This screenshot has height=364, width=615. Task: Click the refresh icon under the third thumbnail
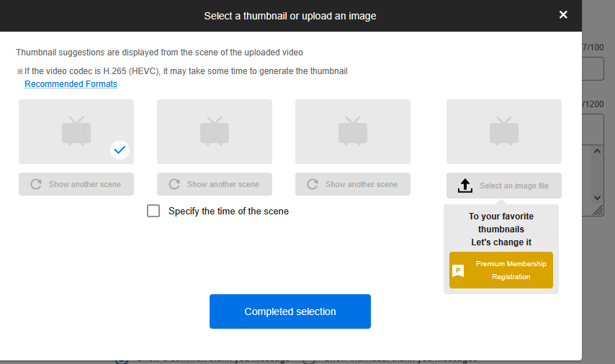[x=313, y=184]
